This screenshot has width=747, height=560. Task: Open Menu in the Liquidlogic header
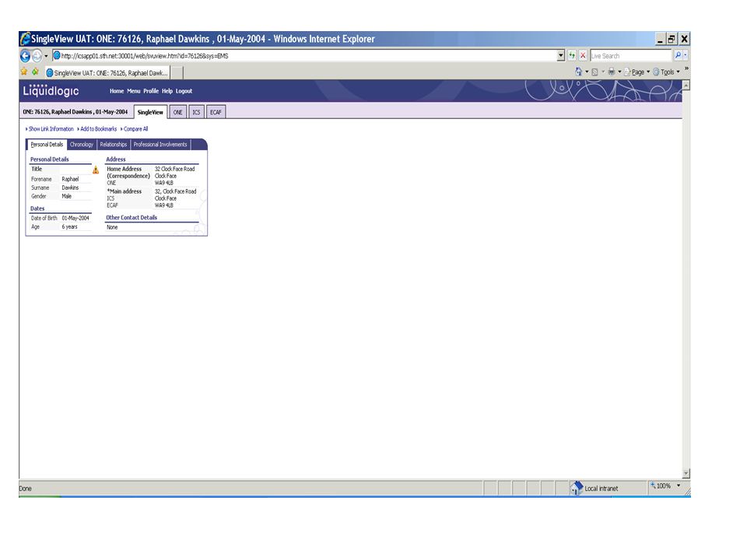coord(133,91)
